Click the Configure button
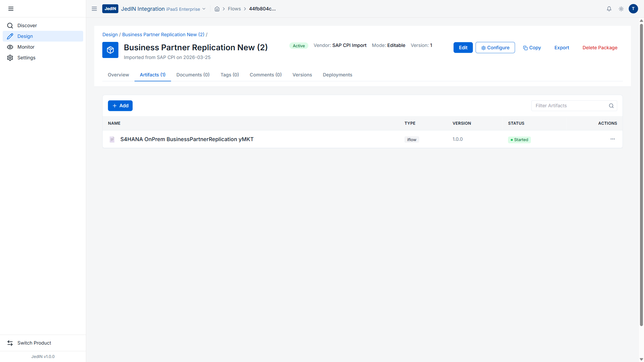 tap(495, 48)
